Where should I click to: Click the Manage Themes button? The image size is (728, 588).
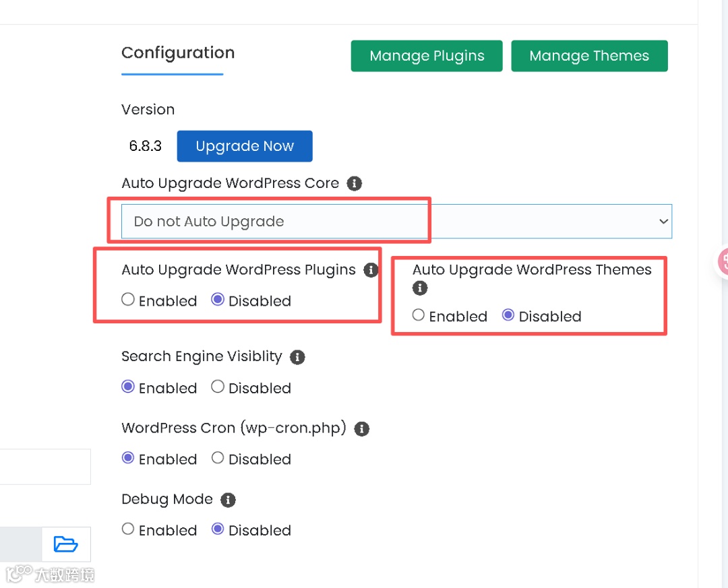[x=589, y=56]
